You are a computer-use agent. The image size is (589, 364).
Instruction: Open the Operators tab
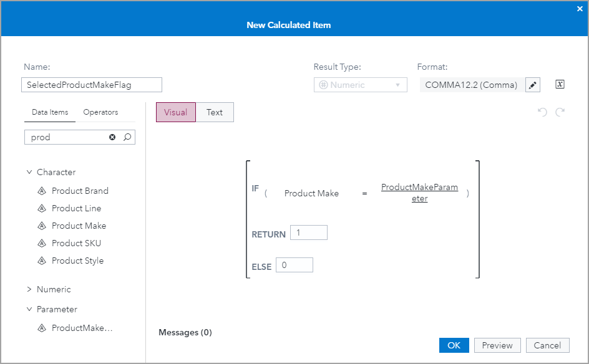point(100,112)
